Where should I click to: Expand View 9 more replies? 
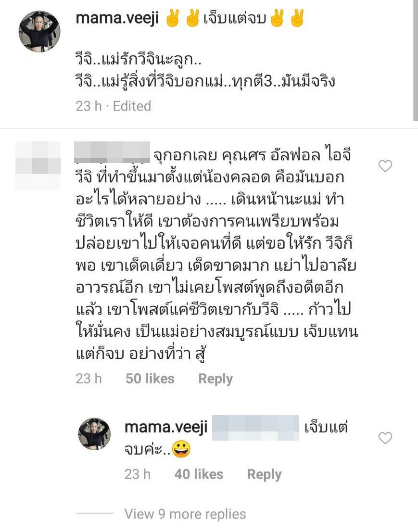tap(185, 514)
